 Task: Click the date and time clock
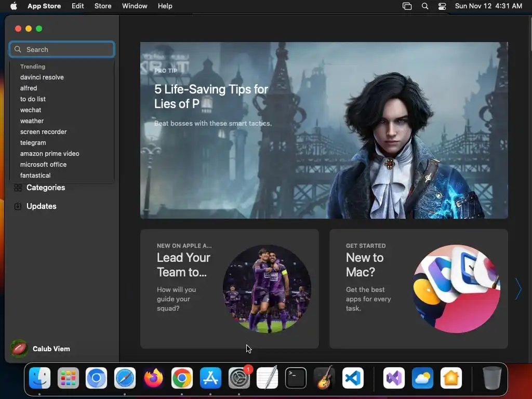tap(488, 6)
